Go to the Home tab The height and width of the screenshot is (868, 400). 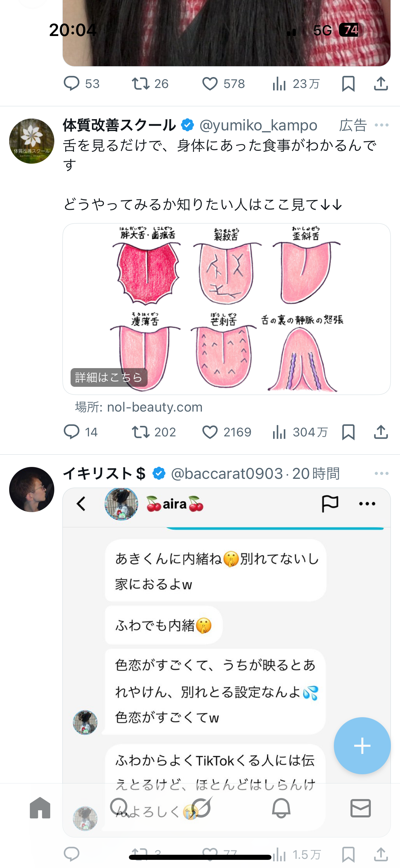tap(40, 808)
